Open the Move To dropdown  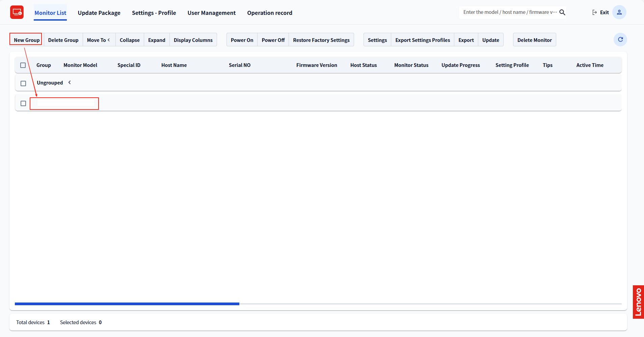[99, 40]
